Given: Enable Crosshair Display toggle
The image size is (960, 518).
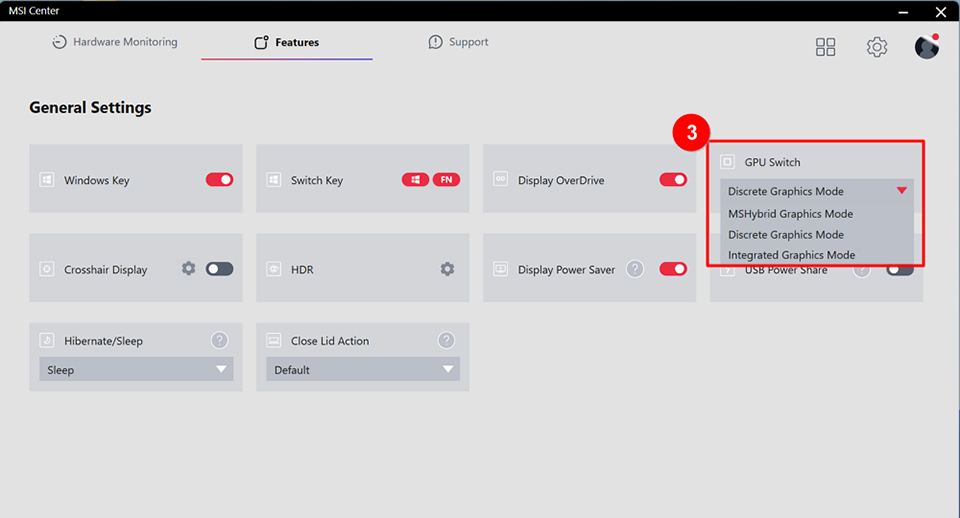Looking at the screenshot, I should 219,269.
